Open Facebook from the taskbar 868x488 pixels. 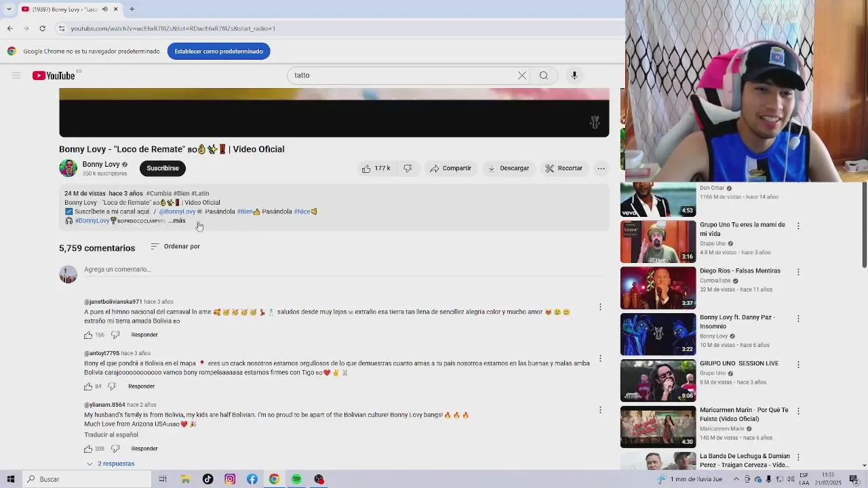(x=252, y=479)
